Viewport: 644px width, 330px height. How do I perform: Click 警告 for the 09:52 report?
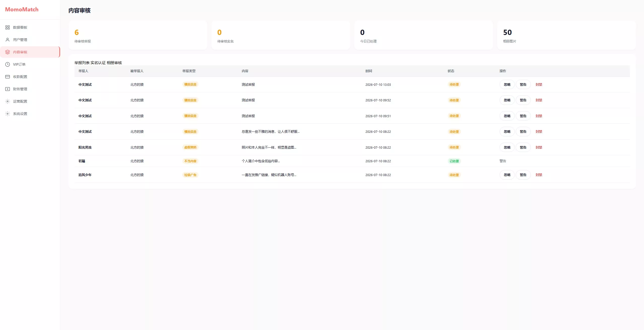(523, 100)
